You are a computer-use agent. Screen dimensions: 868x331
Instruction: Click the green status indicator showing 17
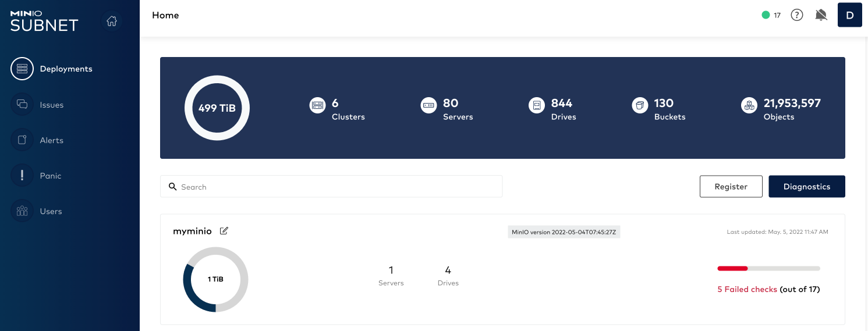[x=771, y=15]
